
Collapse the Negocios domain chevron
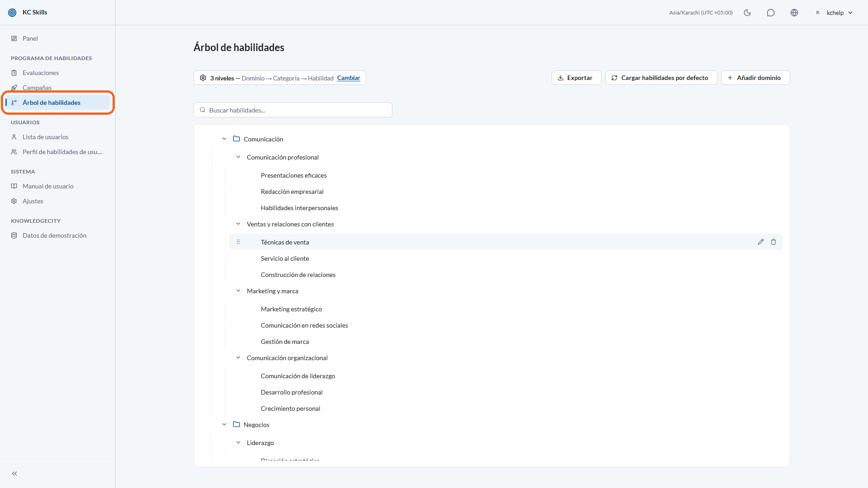point(224,424)
